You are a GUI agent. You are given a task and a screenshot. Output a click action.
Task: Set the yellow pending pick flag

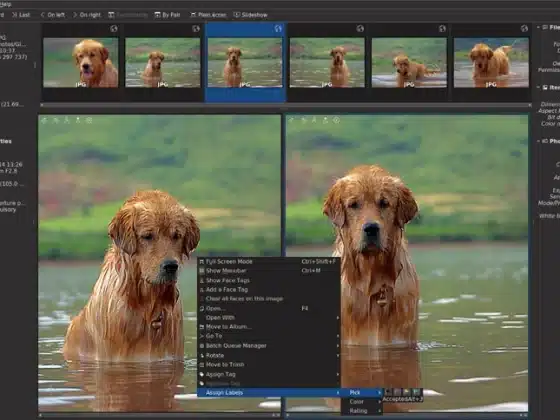[x=406, y=392]
